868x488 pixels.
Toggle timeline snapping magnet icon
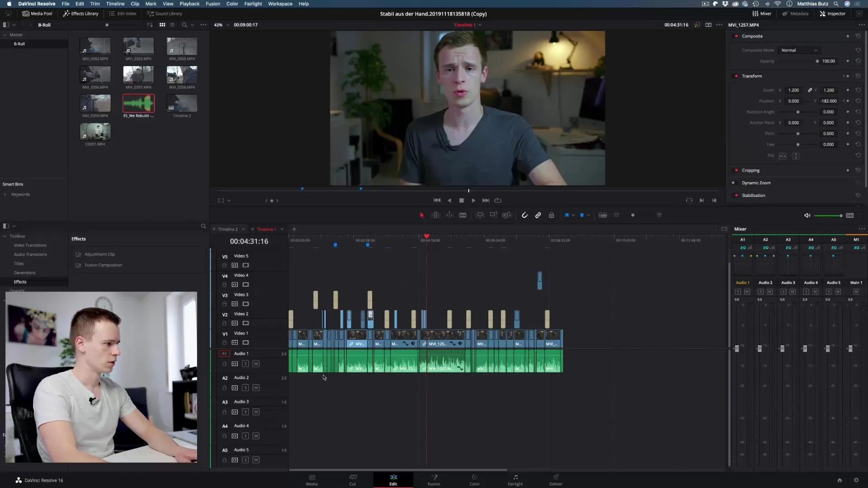(524, 215)
